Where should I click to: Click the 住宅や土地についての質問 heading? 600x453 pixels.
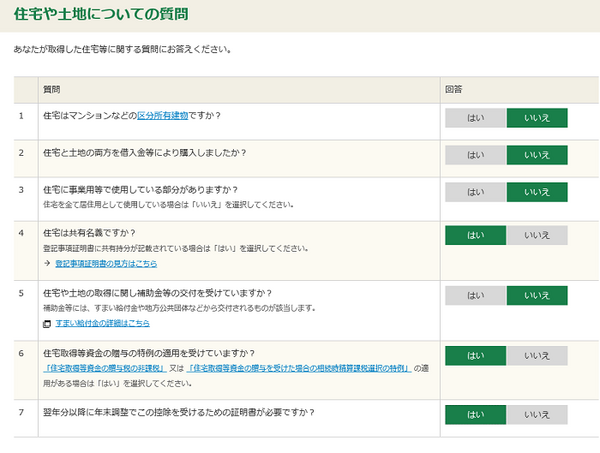click(x=101, y=14)
